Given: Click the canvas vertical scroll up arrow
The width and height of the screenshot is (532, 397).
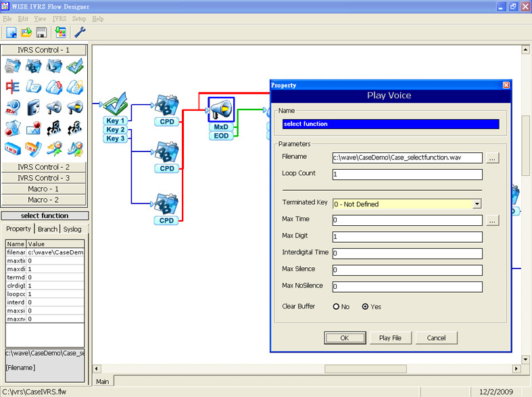Looking at the screenshot, I should 525,50.
